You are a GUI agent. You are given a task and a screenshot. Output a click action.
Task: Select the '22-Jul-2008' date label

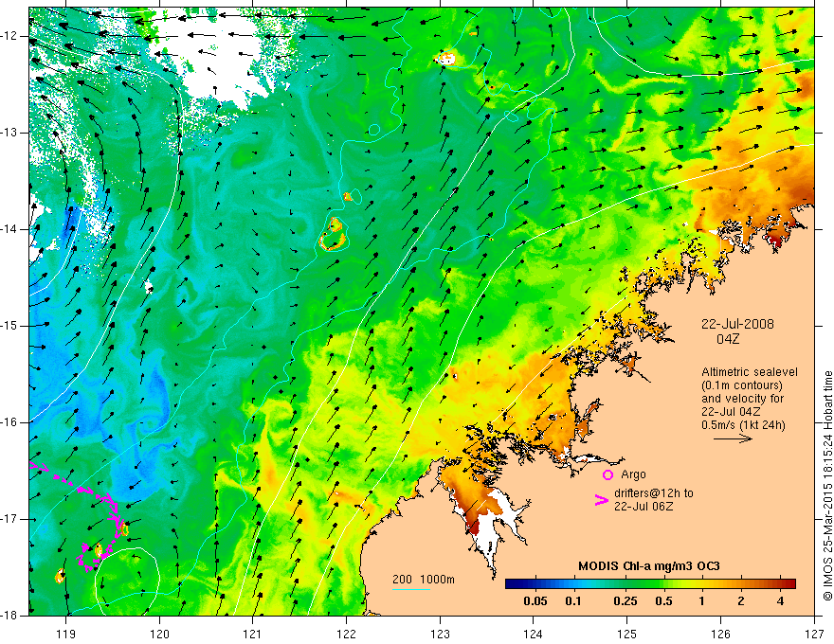click(x=737, y=324)
